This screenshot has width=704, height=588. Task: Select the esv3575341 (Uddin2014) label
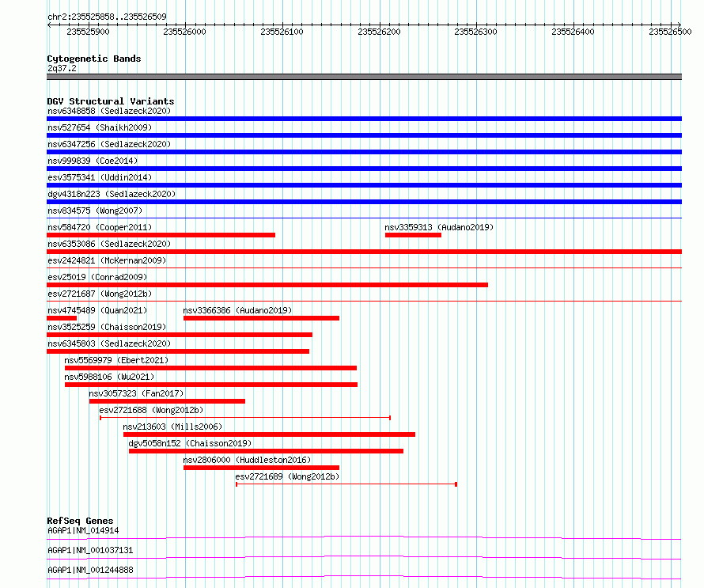pyautogui.click(x=100, y=177)
